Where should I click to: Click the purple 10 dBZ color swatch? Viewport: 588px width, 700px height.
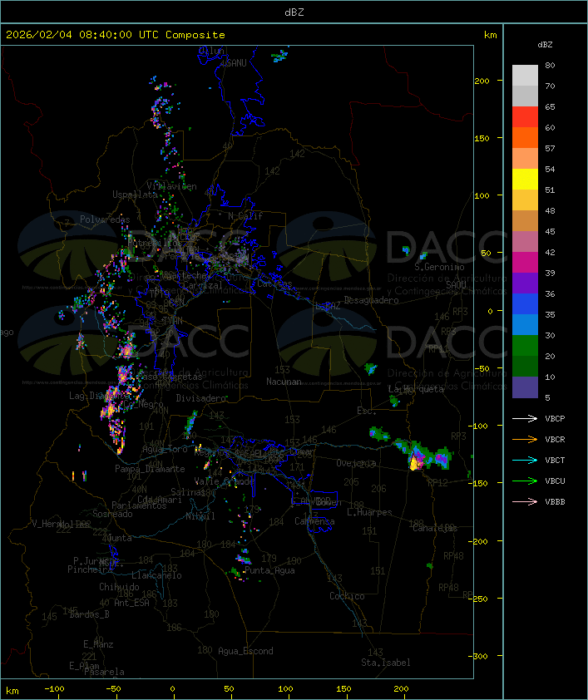pyautogui.click(x=525, y=387)
